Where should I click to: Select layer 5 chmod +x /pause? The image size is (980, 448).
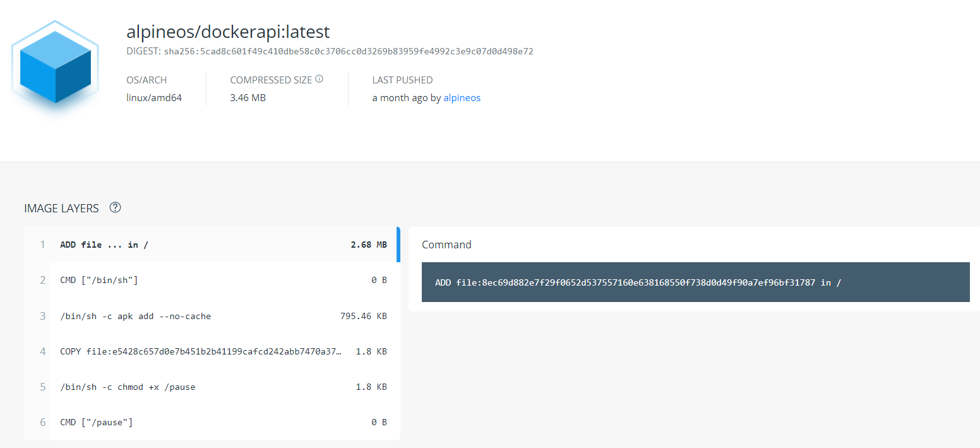click(128, 387)
